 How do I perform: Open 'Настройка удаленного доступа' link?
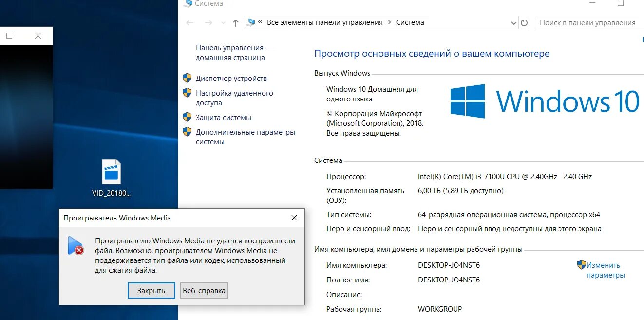pyautogui.click(x=234, y=98)
